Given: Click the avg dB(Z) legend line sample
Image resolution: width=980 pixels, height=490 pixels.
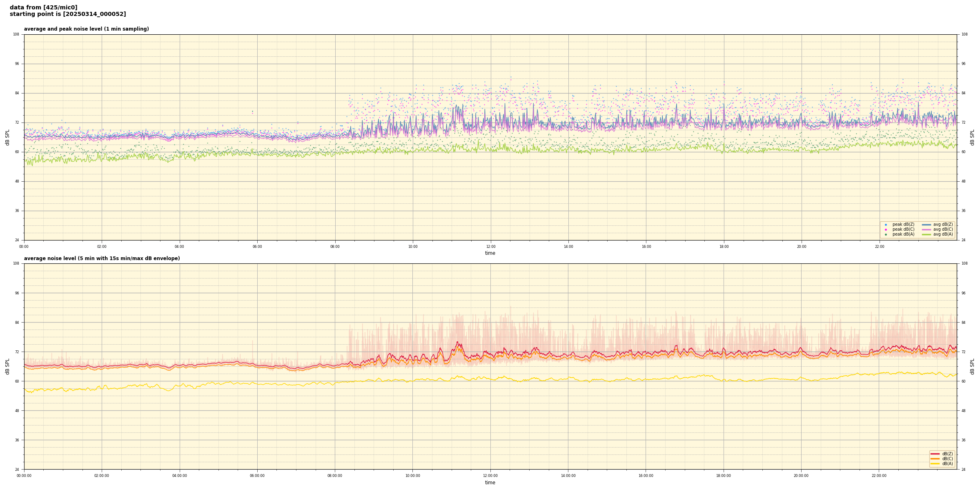Looking at the screenshot, I should (926, 225).
